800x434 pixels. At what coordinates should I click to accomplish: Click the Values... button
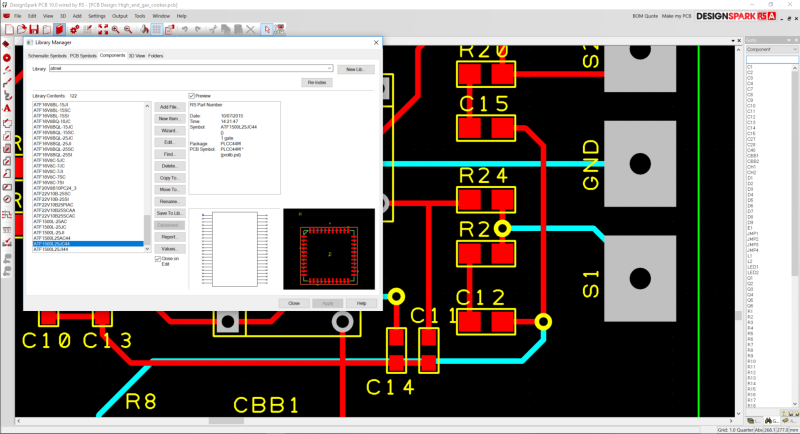169,249
